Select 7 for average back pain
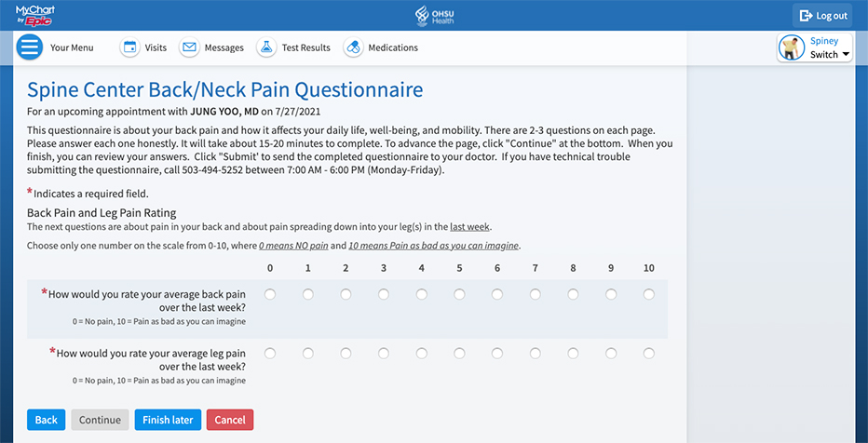868x443 pixels. click(535, 294)
